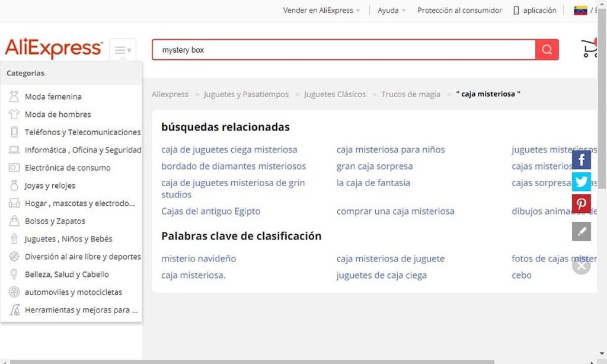Open caja misteriosa de juguete link
Image resolution: width=607 pixels, height=364 pixels.
(x=390, y=258)
